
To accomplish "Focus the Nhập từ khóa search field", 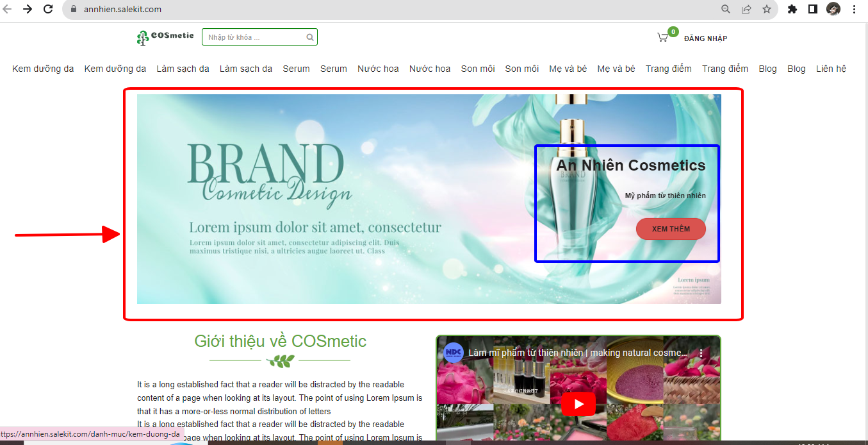I will pyautogui.click(x=254, y=37).
